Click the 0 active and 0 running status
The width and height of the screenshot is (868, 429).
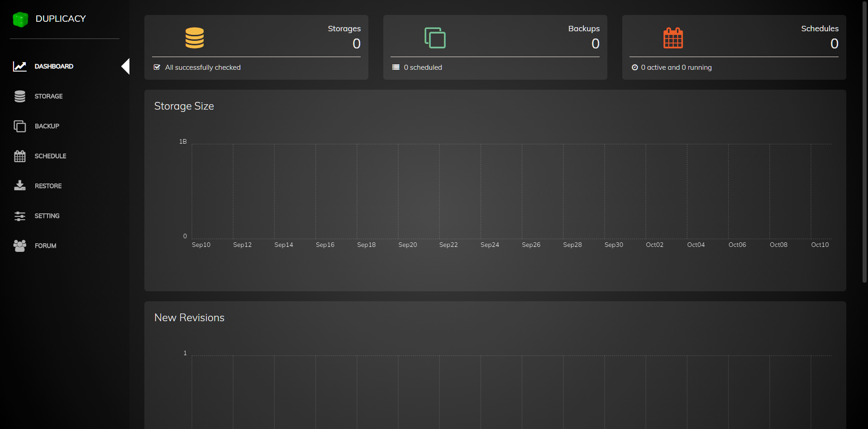(676, 67)
